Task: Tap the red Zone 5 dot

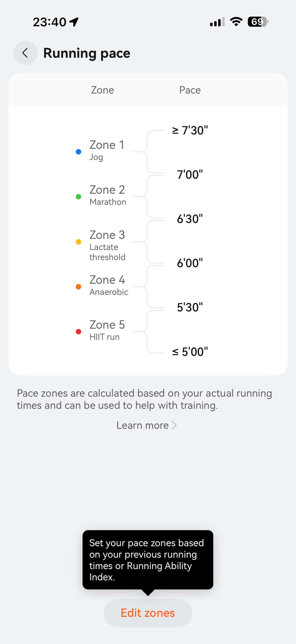Action: 78,332
